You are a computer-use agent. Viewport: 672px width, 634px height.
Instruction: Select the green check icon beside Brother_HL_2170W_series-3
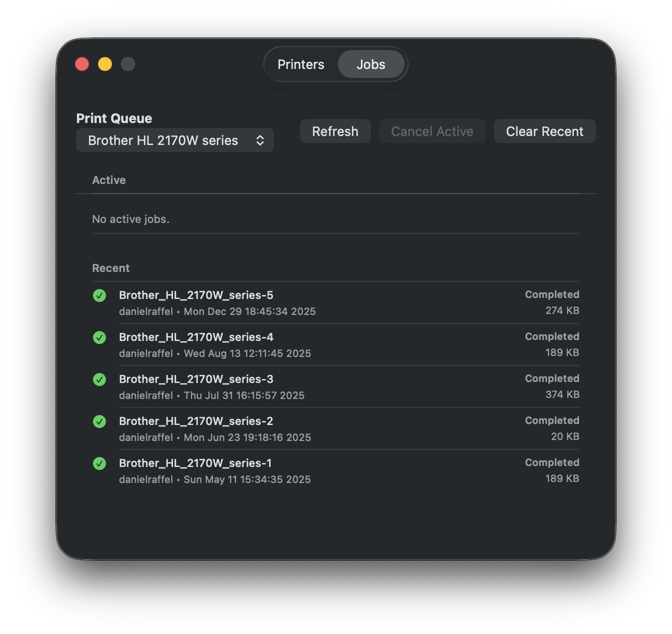tap(99, 379)
